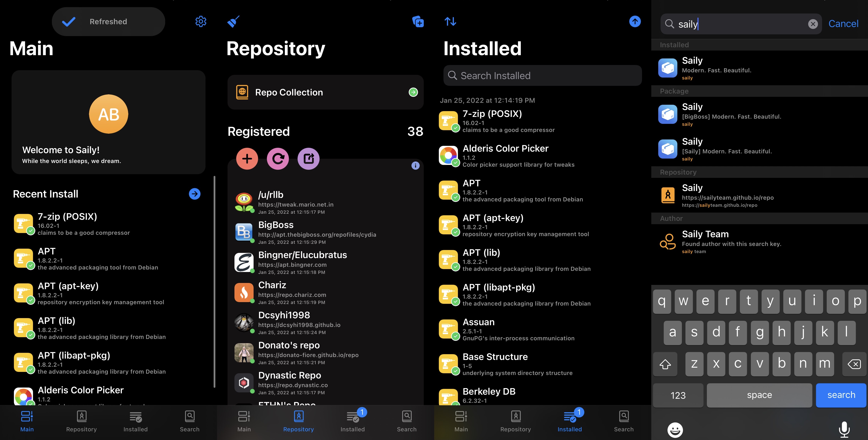Open Saily package from BigBoss result
This screenshot has width=868, height=440.
pos(760,114)
